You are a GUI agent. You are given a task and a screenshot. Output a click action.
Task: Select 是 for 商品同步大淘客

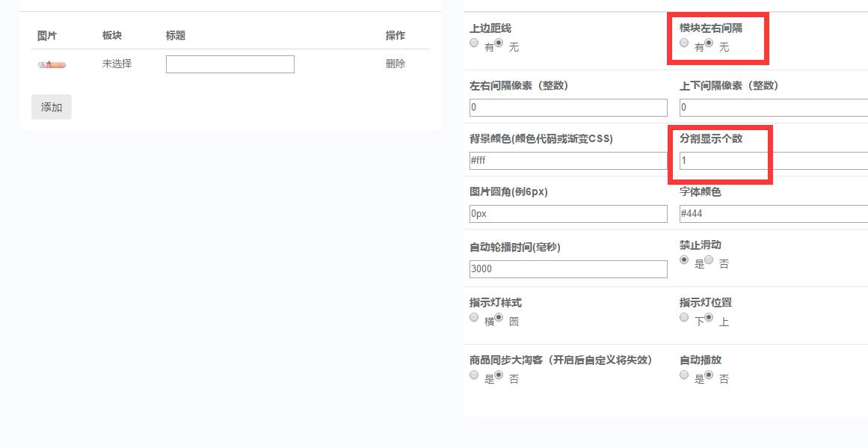474,375
